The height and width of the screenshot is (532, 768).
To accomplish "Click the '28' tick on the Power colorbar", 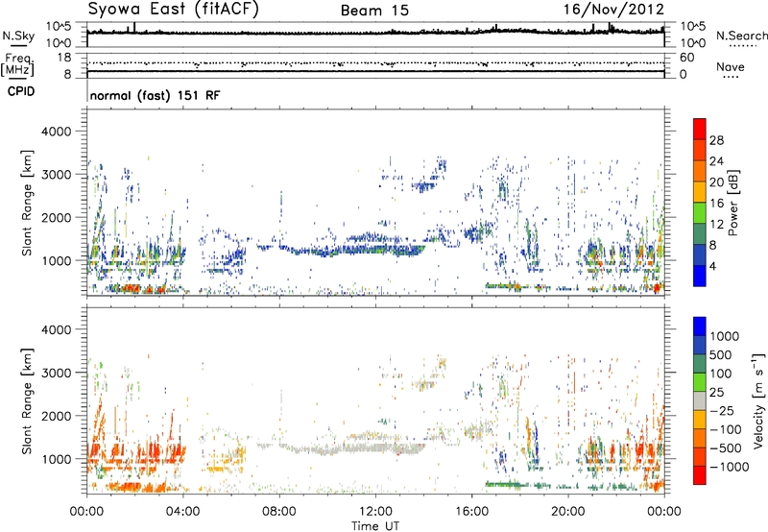I will click(716, 140).
